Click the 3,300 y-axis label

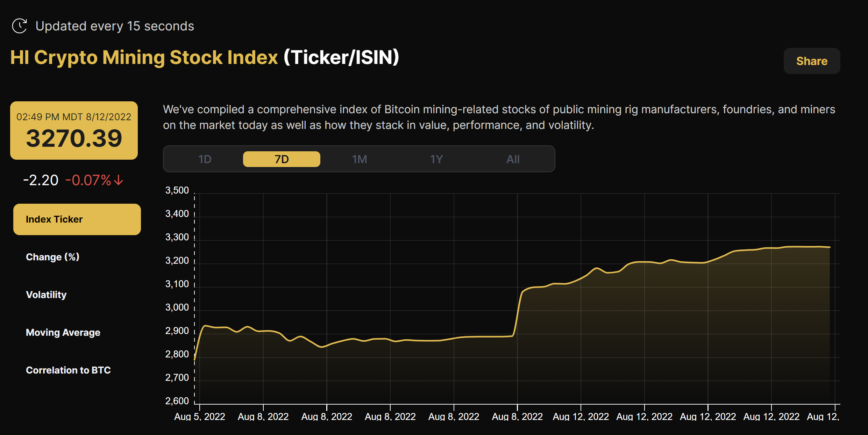(177, 237)
